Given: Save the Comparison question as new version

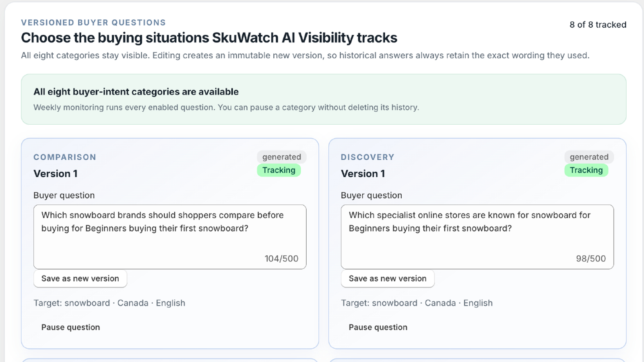Looking at the screenshot, I should click(x=80, y=279).
